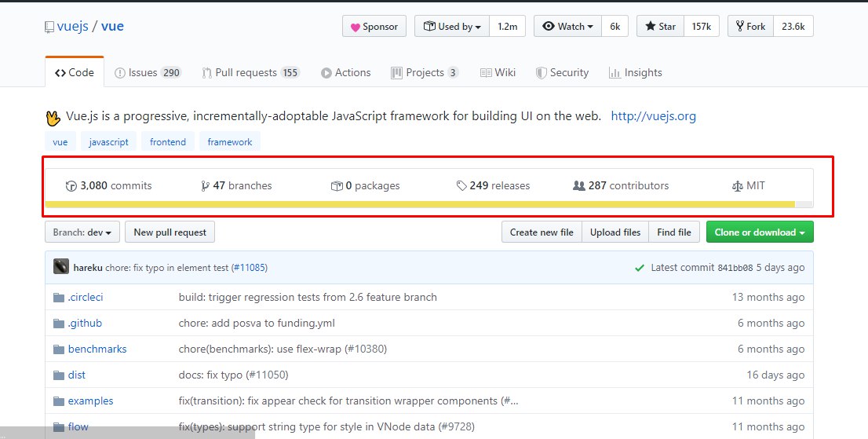Switch to the Security tab
The image size is (868, 439).
click(x=562, y=72)
